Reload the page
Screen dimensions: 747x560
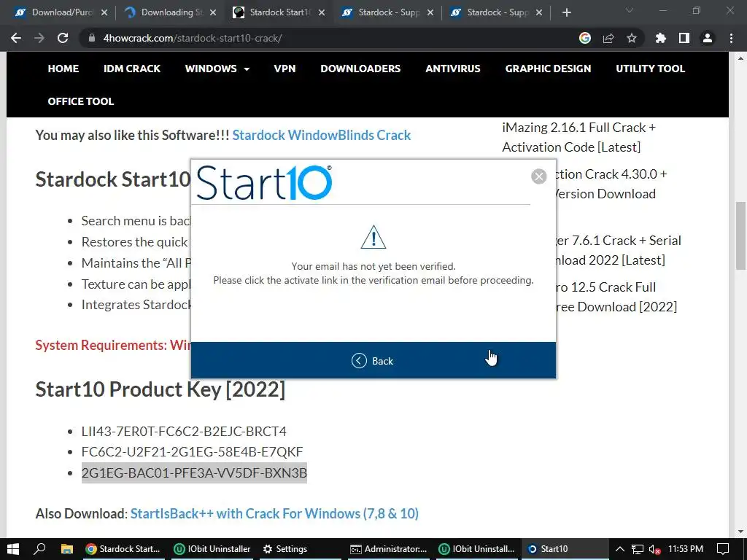[63, 38]
